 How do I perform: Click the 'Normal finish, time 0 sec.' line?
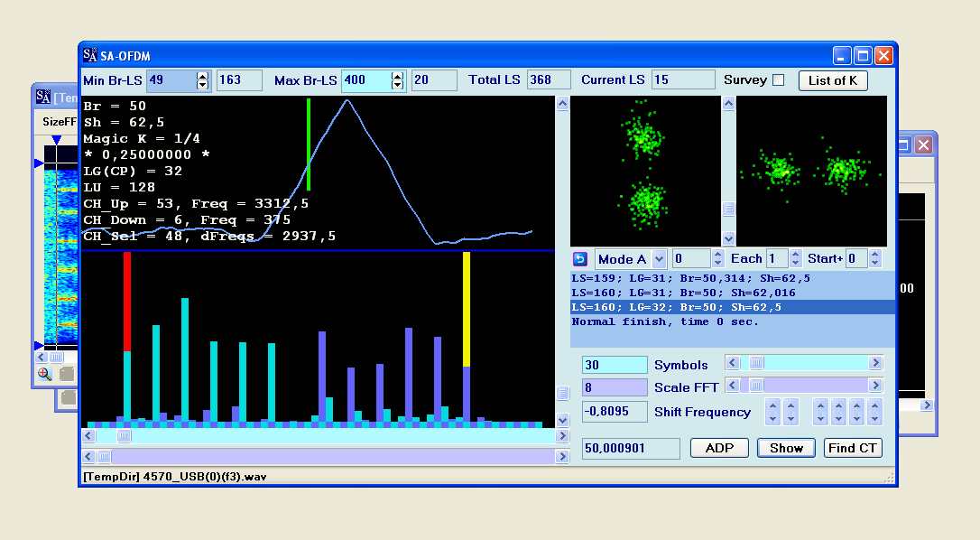coord(664,321)
